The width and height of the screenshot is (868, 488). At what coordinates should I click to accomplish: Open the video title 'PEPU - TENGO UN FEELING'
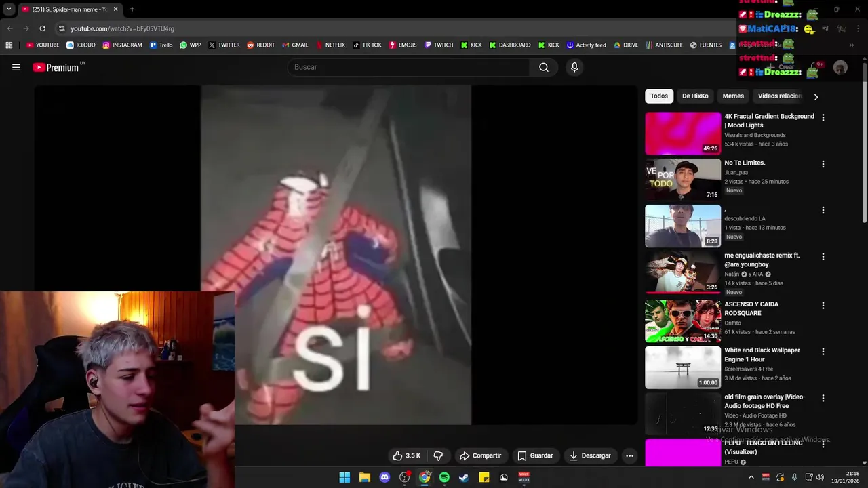point(764,447)
